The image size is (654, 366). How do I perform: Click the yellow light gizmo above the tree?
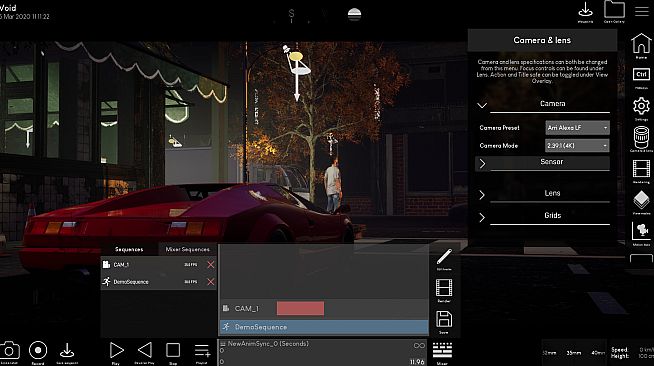(296, 56)
